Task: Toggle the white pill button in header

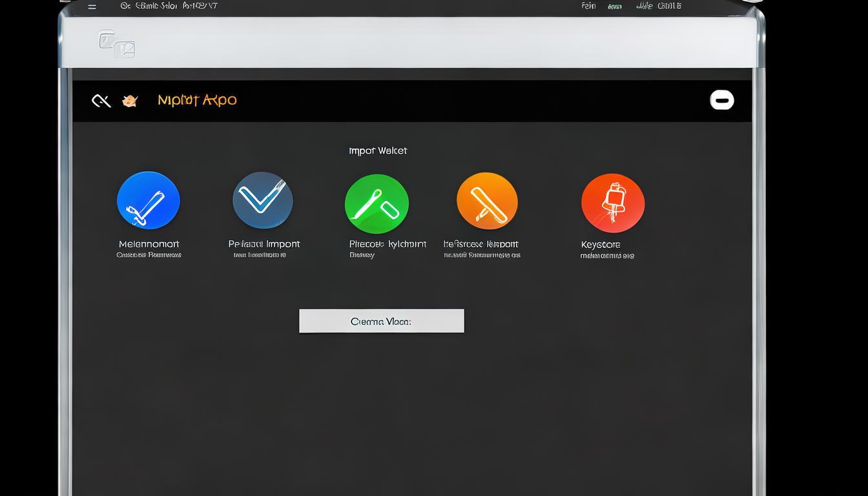Action: [721, 100]
